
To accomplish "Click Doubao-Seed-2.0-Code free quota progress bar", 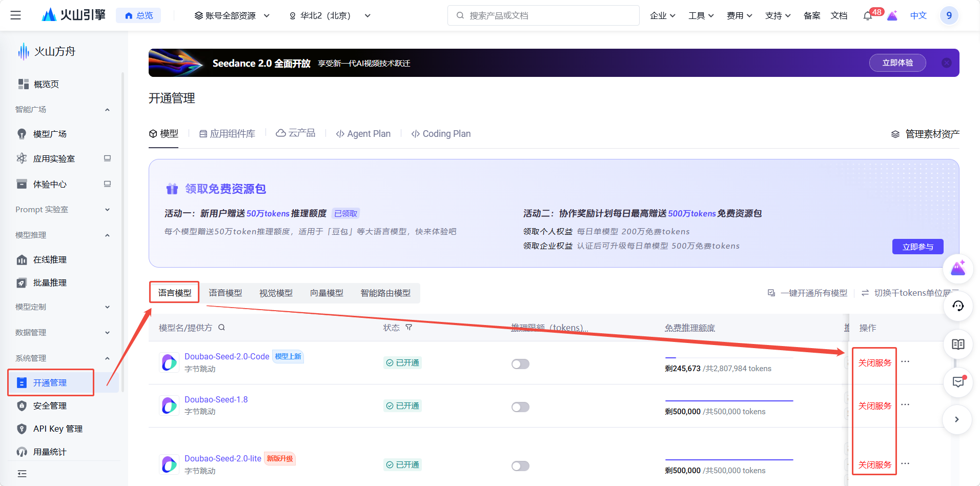I will coord(729,358).
